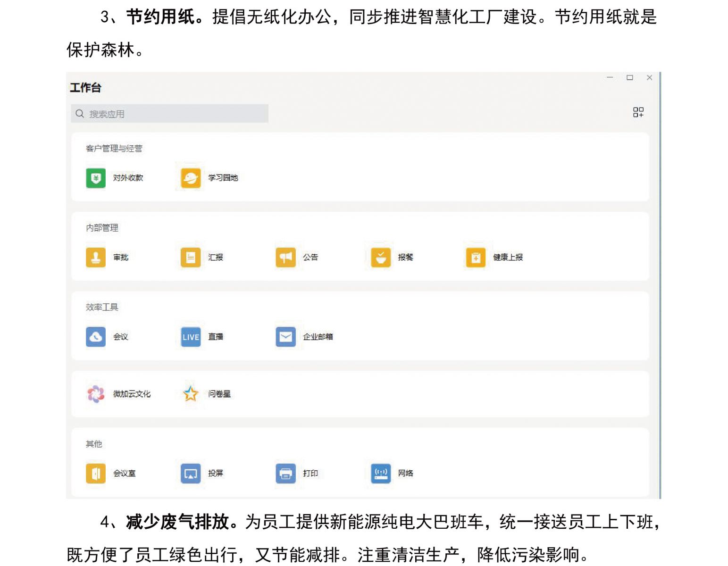This screenshot has height=566, width=728.
Task: Open the 直播 LIVE streaming icon
Action: click(x=191, y=337)
